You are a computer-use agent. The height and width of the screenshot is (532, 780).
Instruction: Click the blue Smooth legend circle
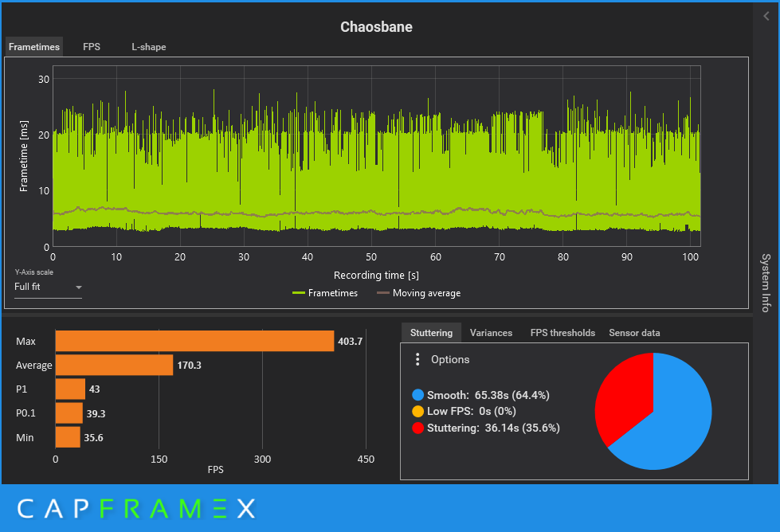(x=417, y=395)
